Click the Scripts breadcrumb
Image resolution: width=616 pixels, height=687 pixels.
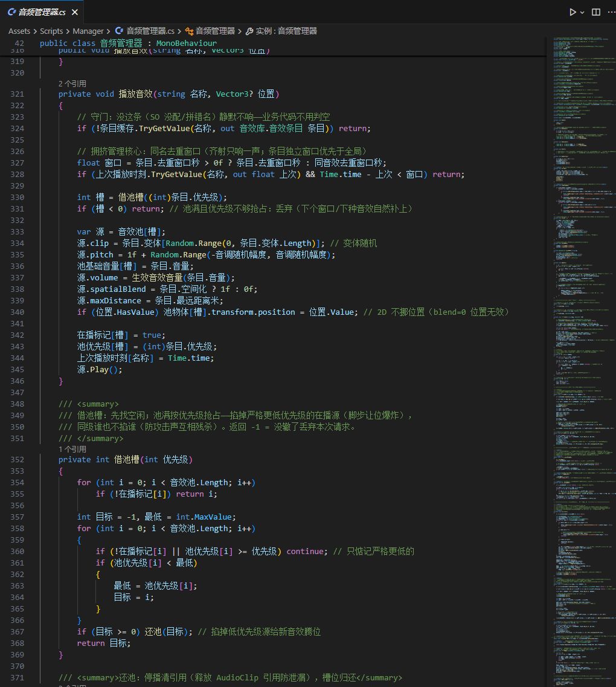click(x=51, y=31)
